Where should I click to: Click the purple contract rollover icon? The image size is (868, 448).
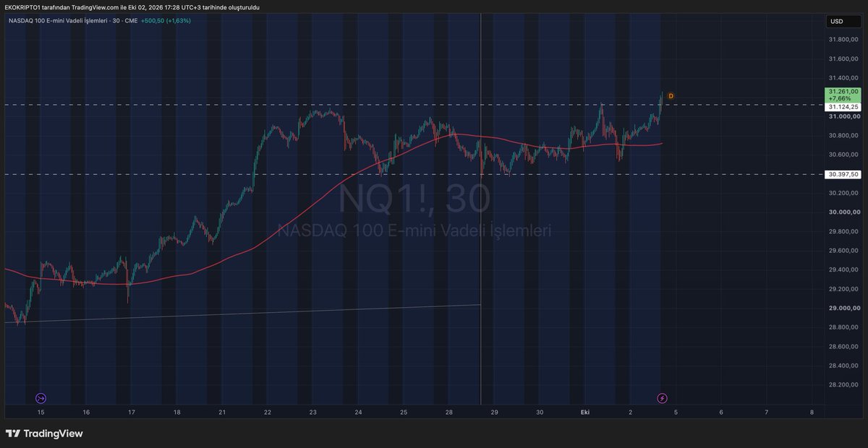pyautogui.click(x=41, y=398)
